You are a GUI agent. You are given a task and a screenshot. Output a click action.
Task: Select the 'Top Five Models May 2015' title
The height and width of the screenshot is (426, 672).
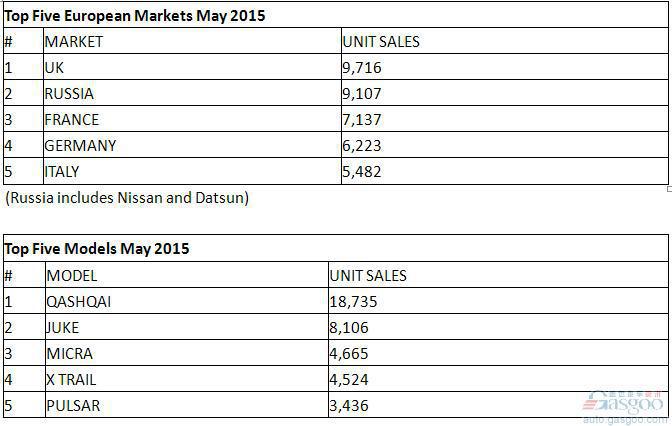[96, 249]
